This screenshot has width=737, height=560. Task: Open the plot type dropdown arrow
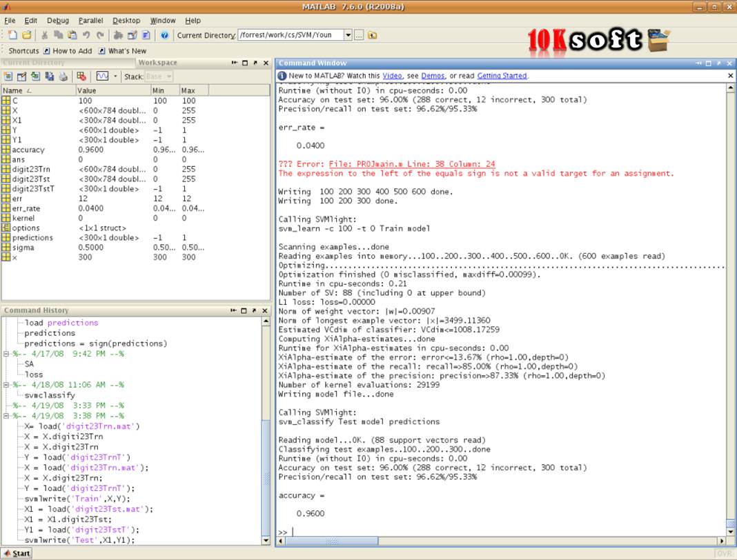(x=115, y=76)
